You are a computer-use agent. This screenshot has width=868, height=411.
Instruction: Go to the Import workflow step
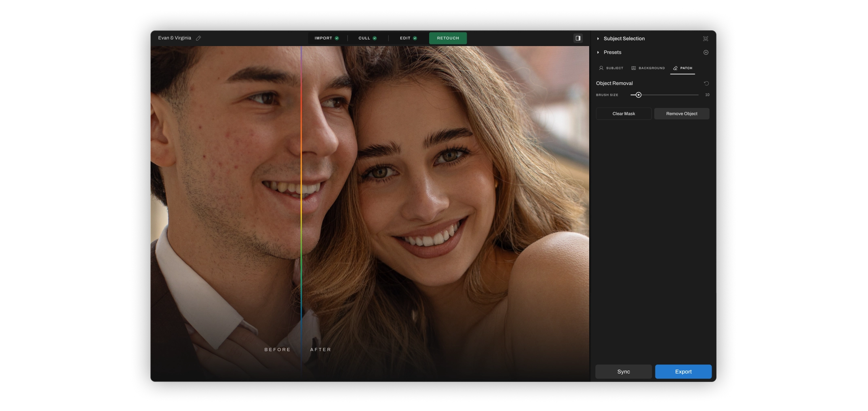point(323,38)
